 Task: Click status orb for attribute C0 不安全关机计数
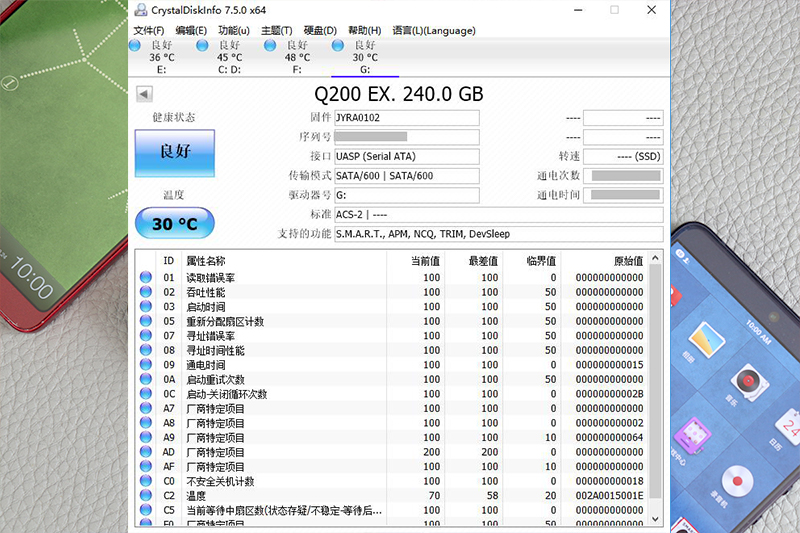tap(146, 480)
